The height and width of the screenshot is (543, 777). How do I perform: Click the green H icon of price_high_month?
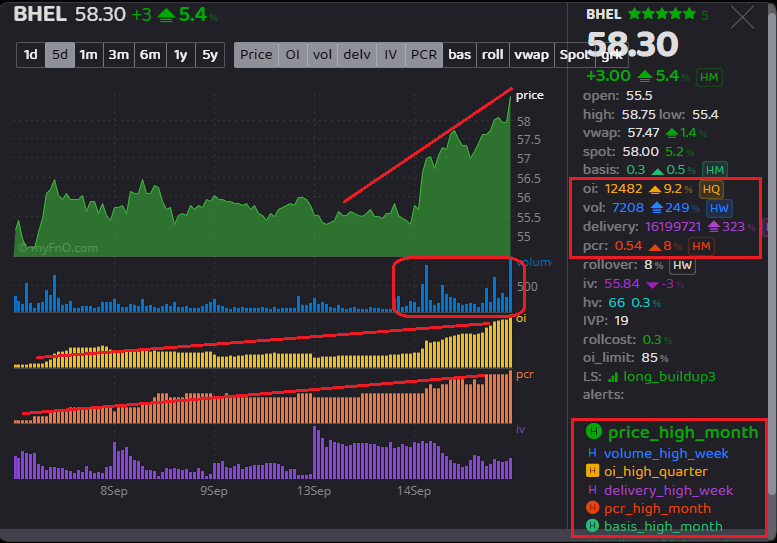point(594,431)
